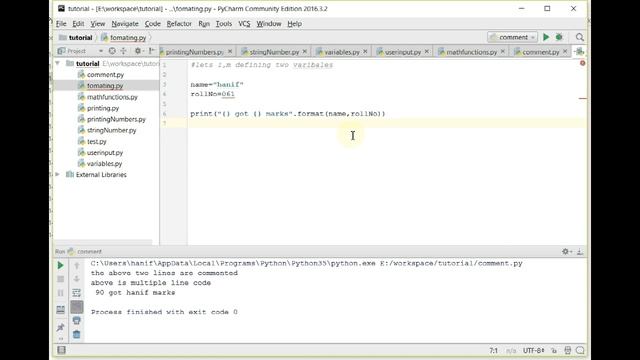The image size is (640, 360).
Task: Click the error indicator in editor gutter
Action: pos(582,63)
